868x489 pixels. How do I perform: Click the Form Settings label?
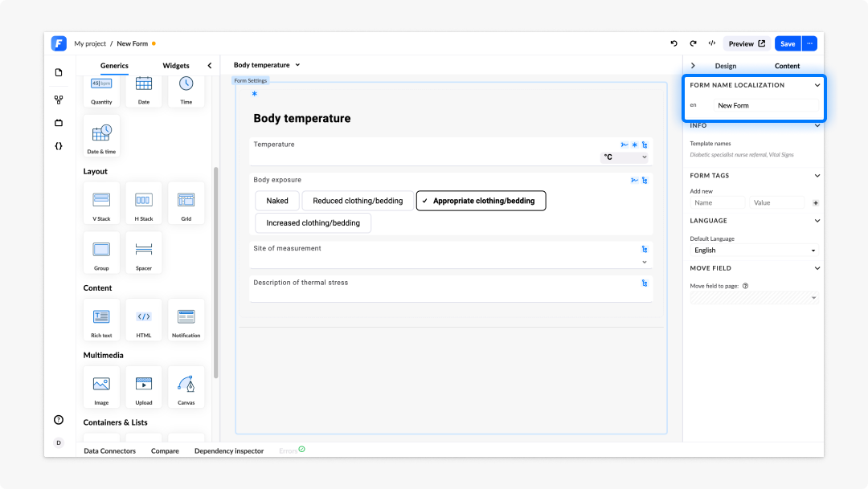click(x=250, y=81)
